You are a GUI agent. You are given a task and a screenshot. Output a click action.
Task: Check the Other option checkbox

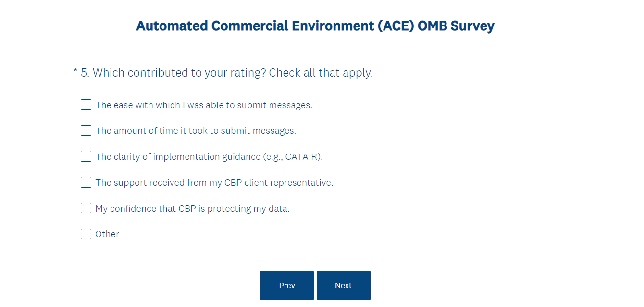click(x=86, y=234)
